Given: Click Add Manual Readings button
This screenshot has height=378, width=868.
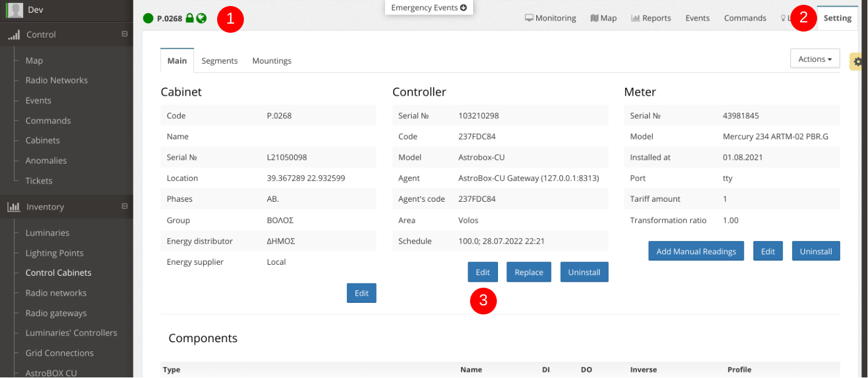Looking at the screenshot, I should click(x=696, y=251).
